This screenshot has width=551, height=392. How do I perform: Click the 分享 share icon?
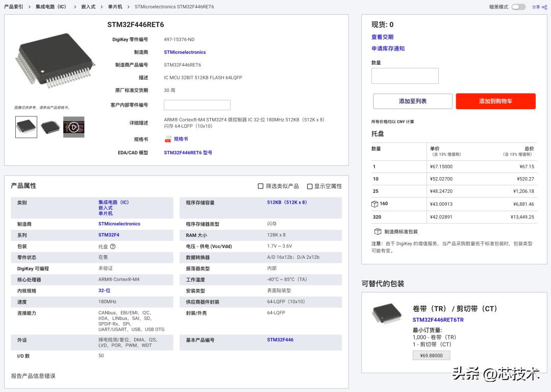[x=544, y=7]
